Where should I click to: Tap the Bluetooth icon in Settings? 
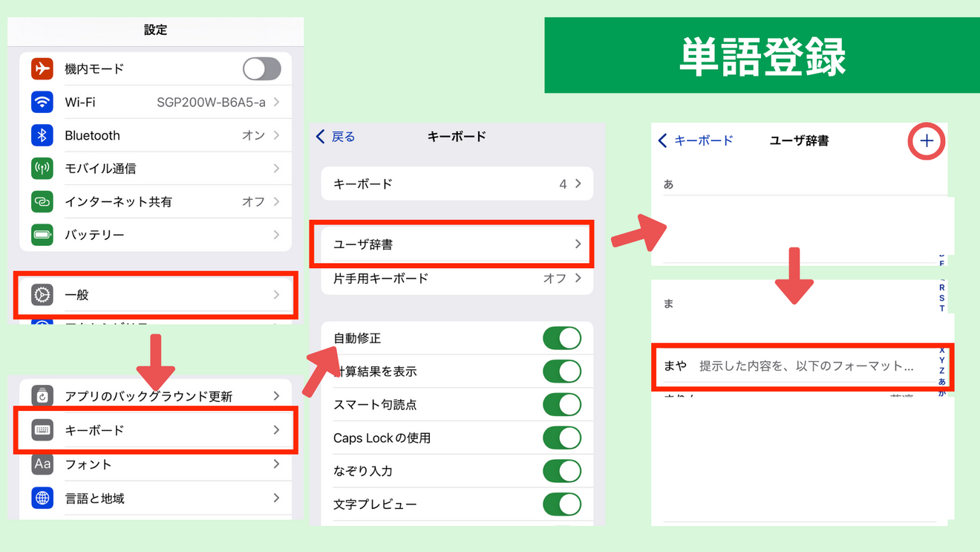(42, 135)
